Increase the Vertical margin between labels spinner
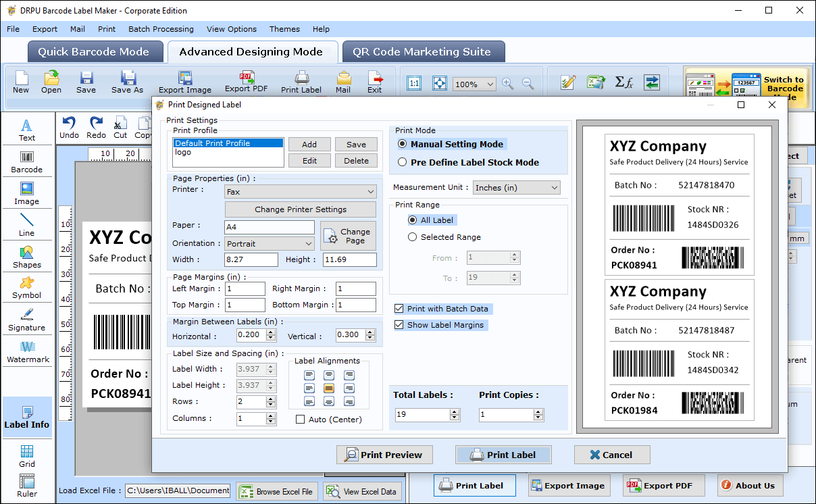Image resolution: width=816 pixels, height=504 pixels. pyautogui.click(x=369, y=332)
